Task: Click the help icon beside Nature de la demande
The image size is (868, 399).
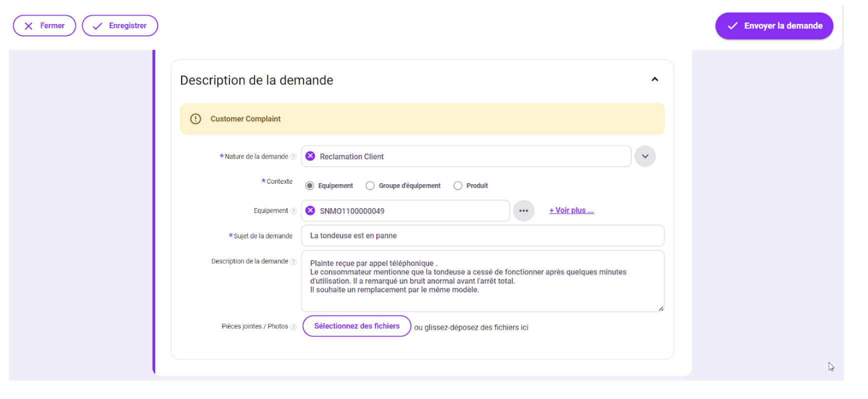Action: point(294,157)
